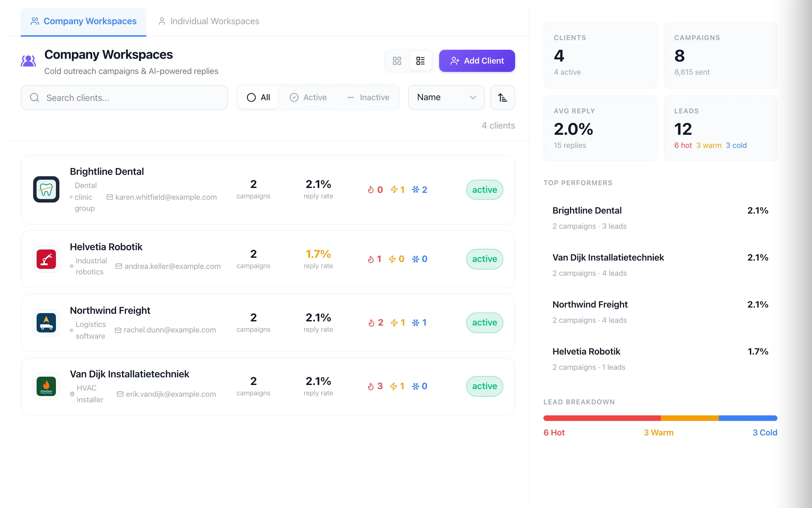812x508 pixels.
Task: Open Brightline Dental tooth logo
Action: [46, 189]
